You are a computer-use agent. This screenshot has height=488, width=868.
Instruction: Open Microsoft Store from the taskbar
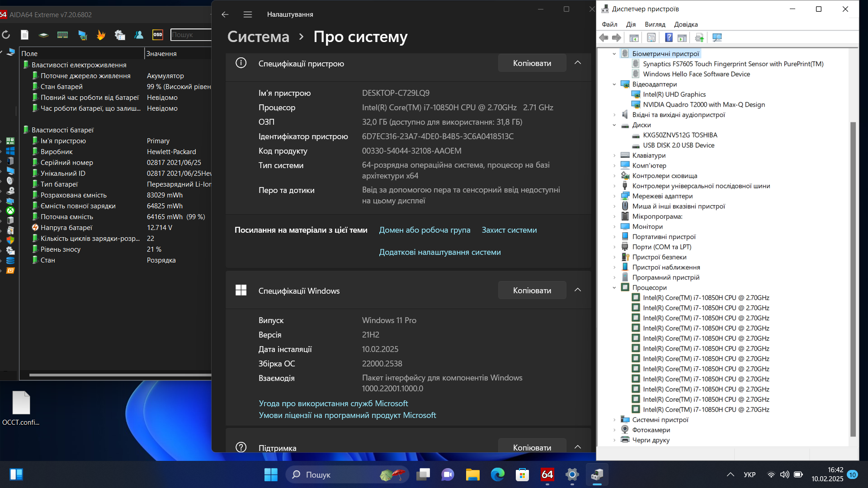click(x=522, y=474)
